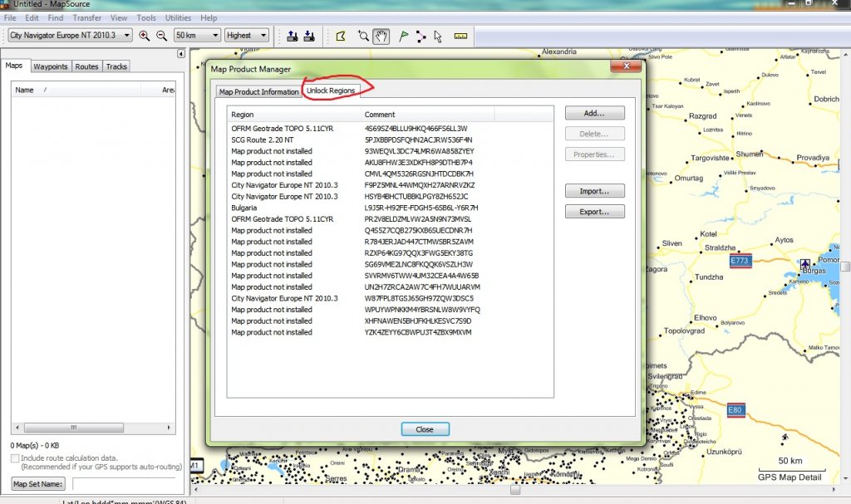Choose the Measure distance ruler tool
The width and height of the screenshot is (851, 504).
[460, 36]
